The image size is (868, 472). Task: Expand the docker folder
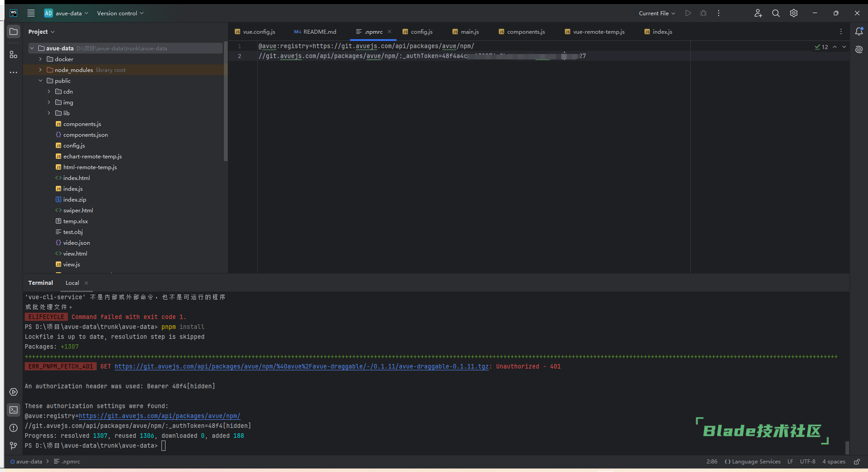(x=40, y=59)
